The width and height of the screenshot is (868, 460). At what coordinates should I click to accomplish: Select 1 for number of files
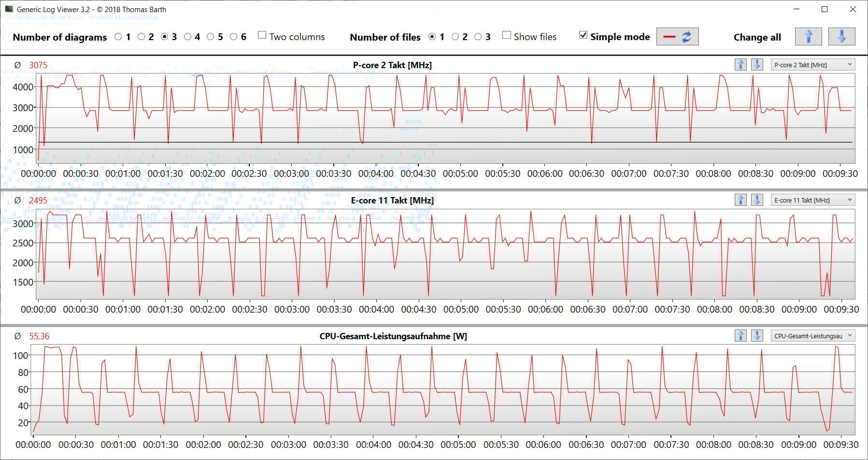432,37
